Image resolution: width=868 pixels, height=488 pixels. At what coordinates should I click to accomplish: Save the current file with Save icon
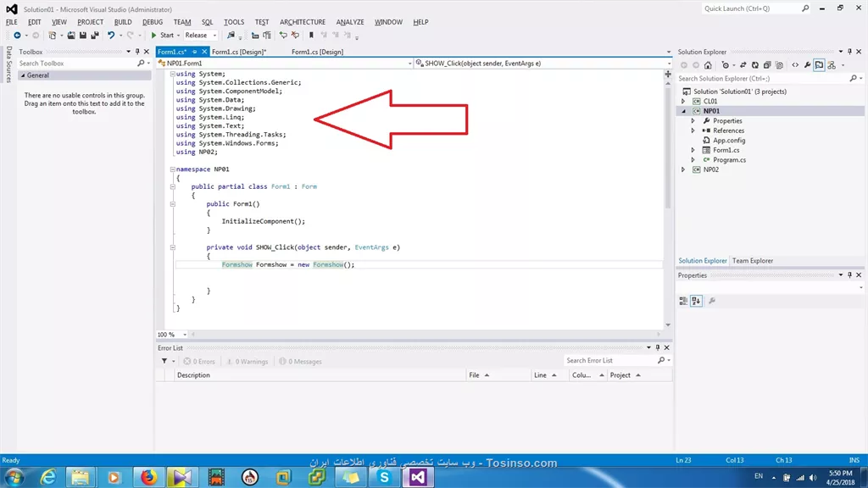tap(83, 36)
